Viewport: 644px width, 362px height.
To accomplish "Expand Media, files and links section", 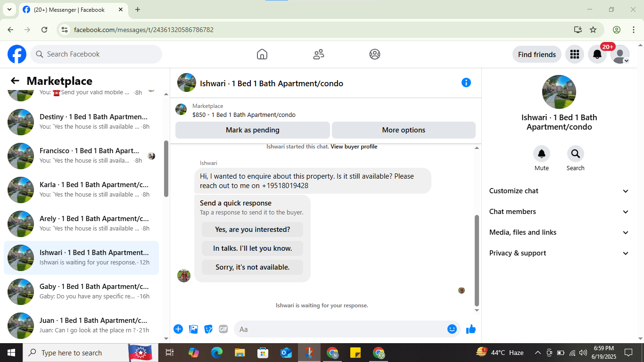I will click(559, 232).
